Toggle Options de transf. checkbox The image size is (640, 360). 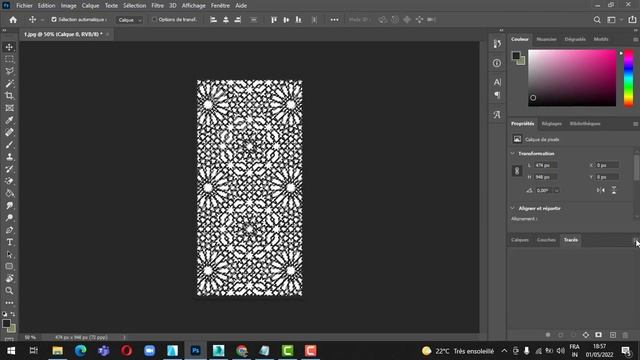click(x=154, y=19)
